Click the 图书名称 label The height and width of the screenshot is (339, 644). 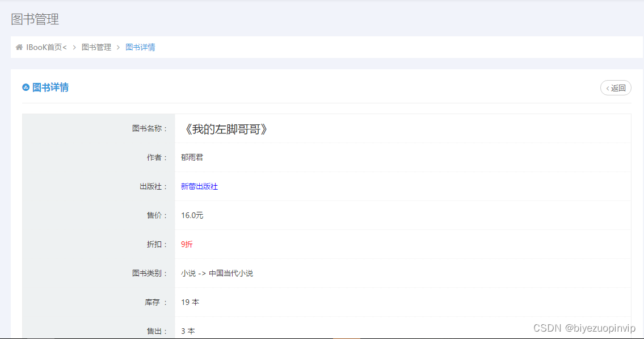[149, 128]
